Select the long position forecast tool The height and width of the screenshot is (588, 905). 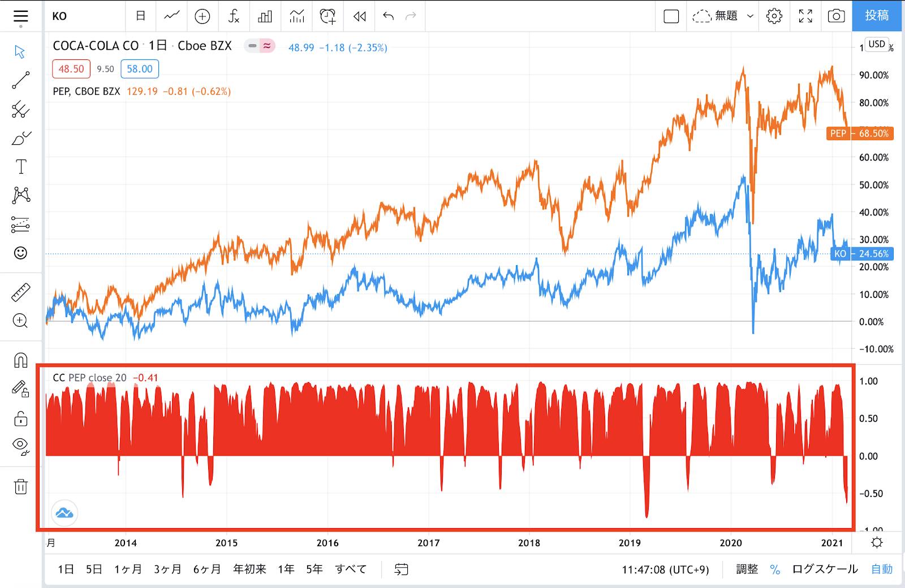[x=20, y=224]
